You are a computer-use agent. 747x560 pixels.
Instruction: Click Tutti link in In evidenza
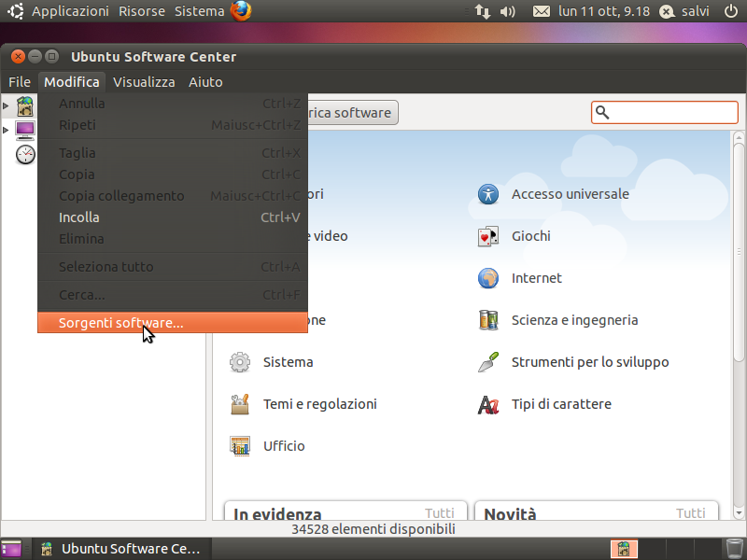439,512
